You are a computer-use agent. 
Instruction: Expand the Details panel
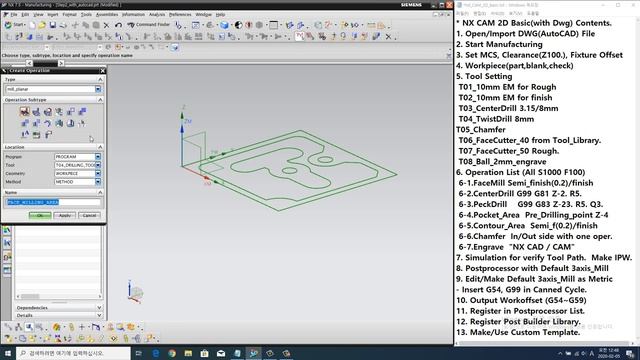(x=99, y=316)
